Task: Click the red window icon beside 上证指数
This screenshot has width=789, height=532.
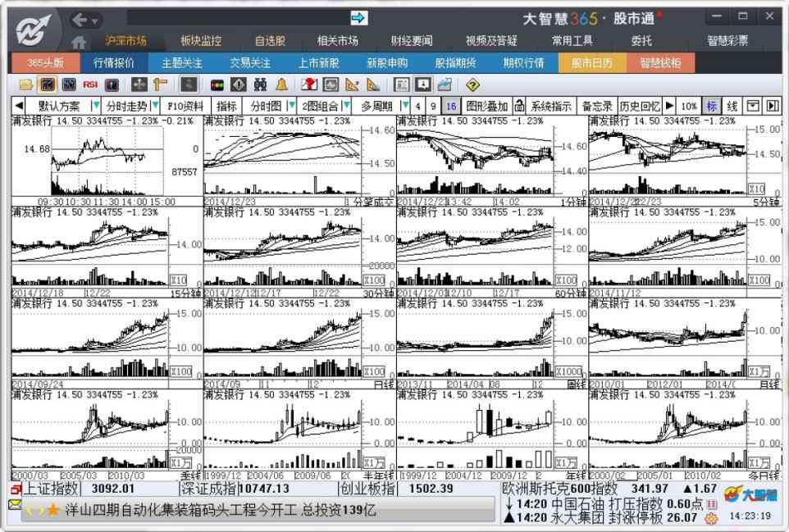Action: [16, 489]
